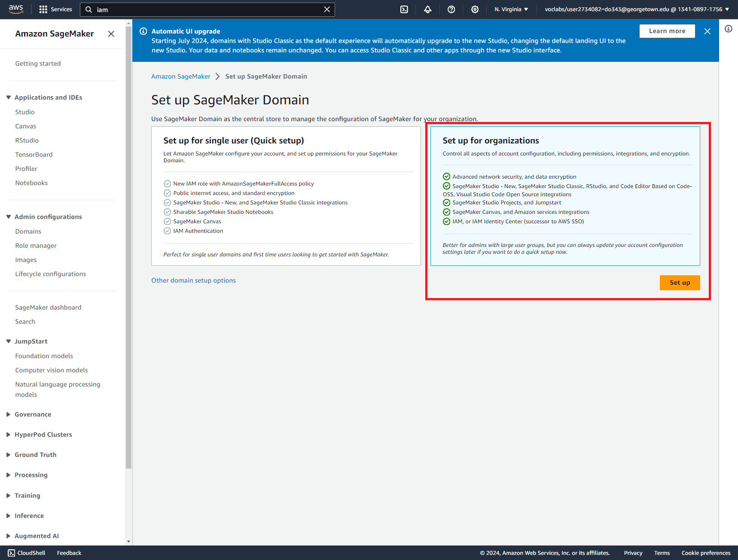Open Canvas in the sidebar
The height and width of the screenshot is (560, 738).
tap(26, 126)
